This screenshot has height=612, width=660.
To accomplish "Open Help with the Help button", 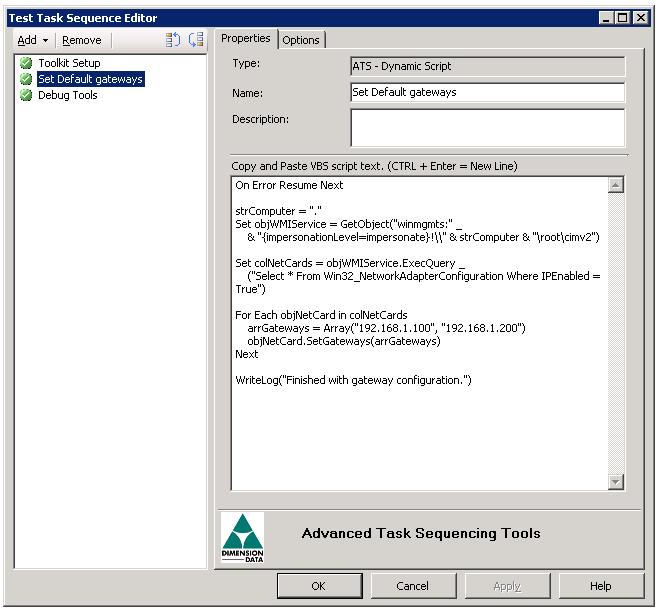I will pyautogui.click(x=601, y=586).
